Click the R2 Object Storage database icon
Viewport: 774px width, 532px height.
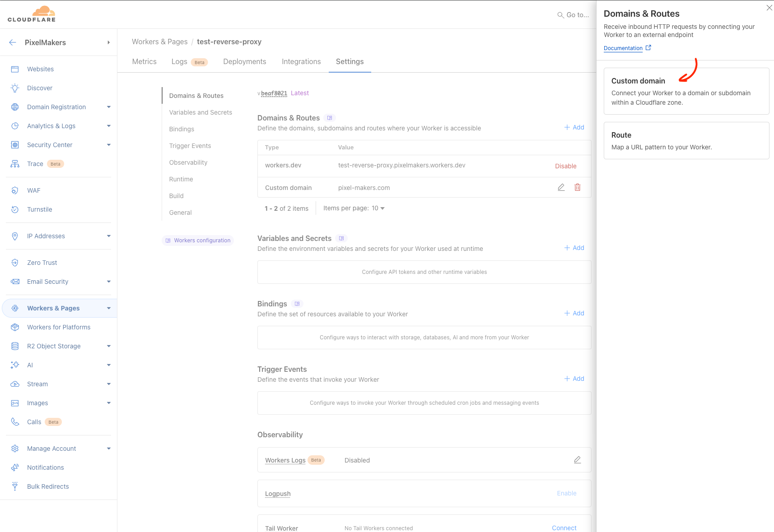click(x=15, y=346)
